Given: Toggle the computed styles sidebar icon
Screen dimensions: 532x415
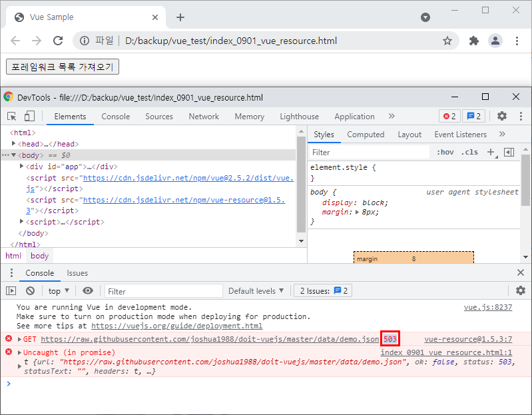Looking at the screenshot, I should (x=509, y=153).
